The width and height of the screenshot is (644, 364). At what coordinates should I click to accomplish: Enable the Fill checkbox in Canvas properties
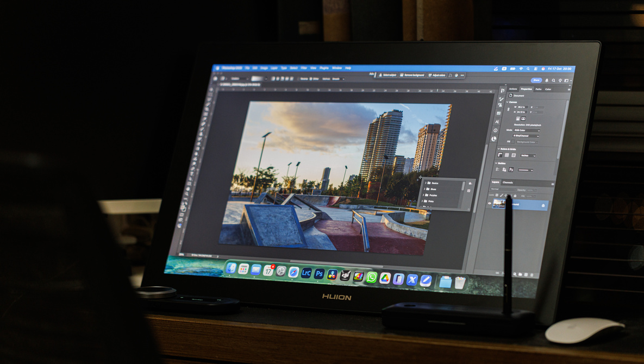click(513, 142)
